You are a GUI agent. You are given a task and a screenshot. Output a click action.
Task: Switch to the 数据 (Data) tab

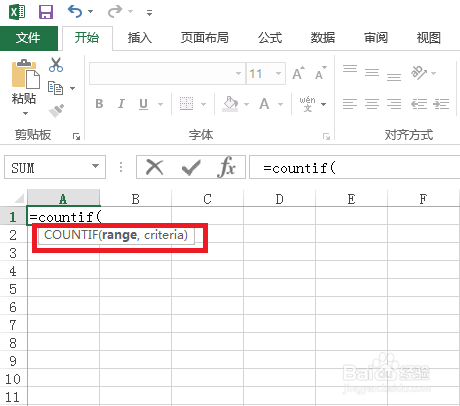323,38
